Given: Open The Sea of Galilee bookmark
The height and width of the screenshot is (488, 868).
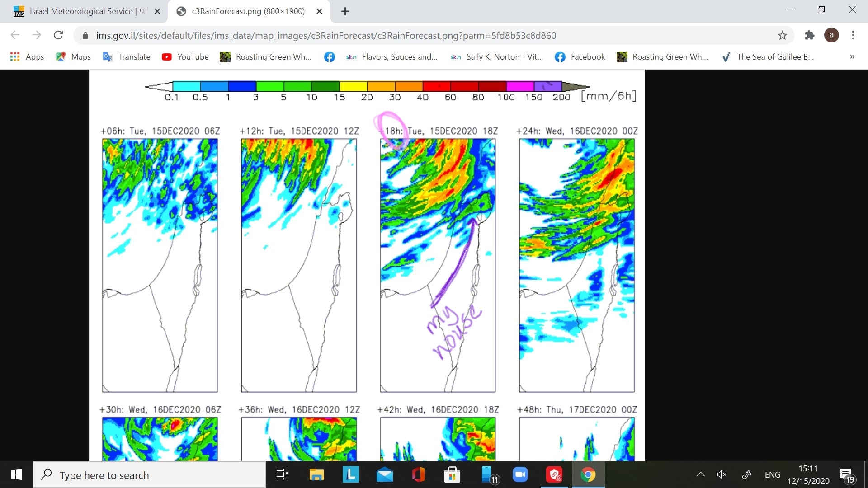Looking at the screenshot, I should (769, 57).
